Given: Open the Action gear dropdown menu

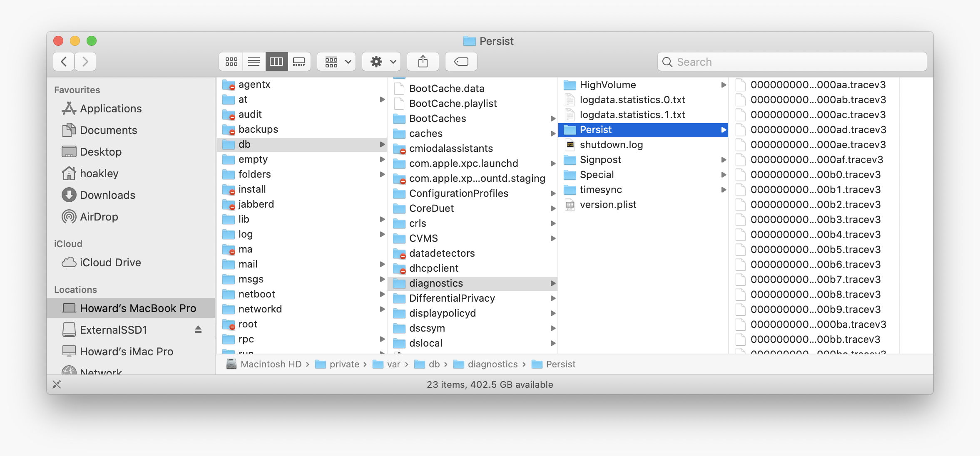Looking at the screenshot, I should point(381,62).
